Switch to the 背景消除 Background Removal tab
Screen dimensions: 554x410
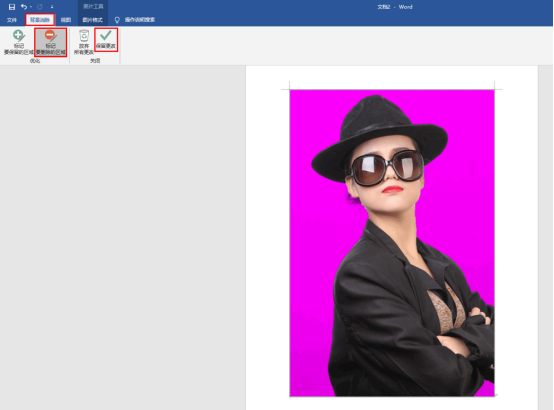pyautogui.click(x=40, y=20)
